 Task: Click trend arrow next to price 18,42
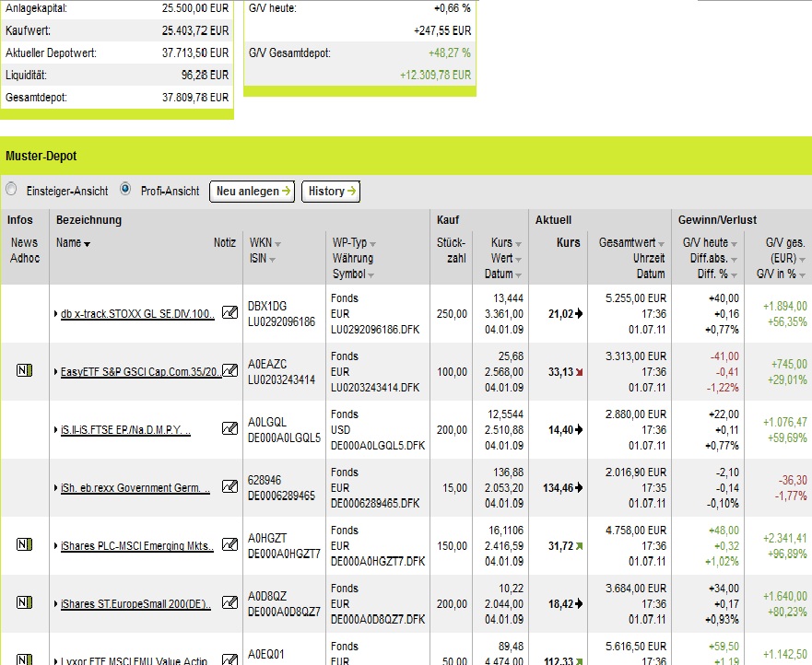[579, 603]
